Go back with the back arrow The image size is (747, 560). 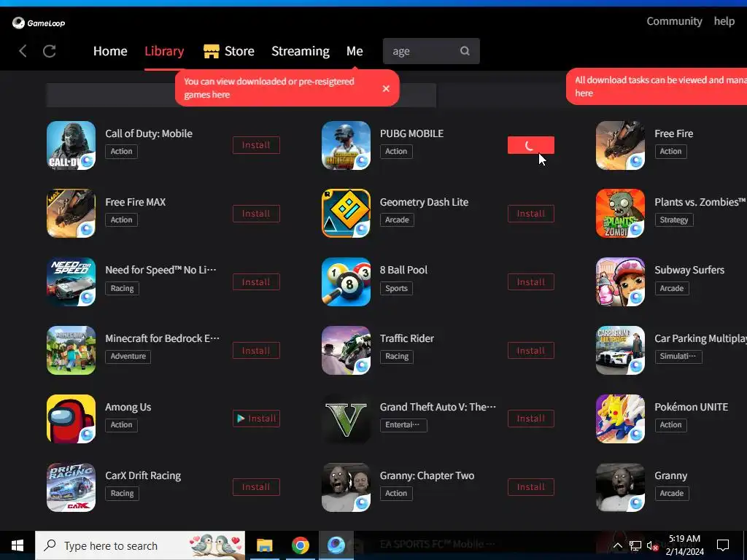coord(23,51)
